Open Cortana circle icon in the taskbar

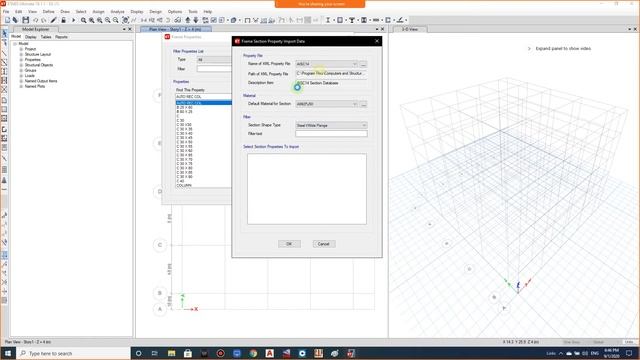pyautogui.click(x=139, y=353)
